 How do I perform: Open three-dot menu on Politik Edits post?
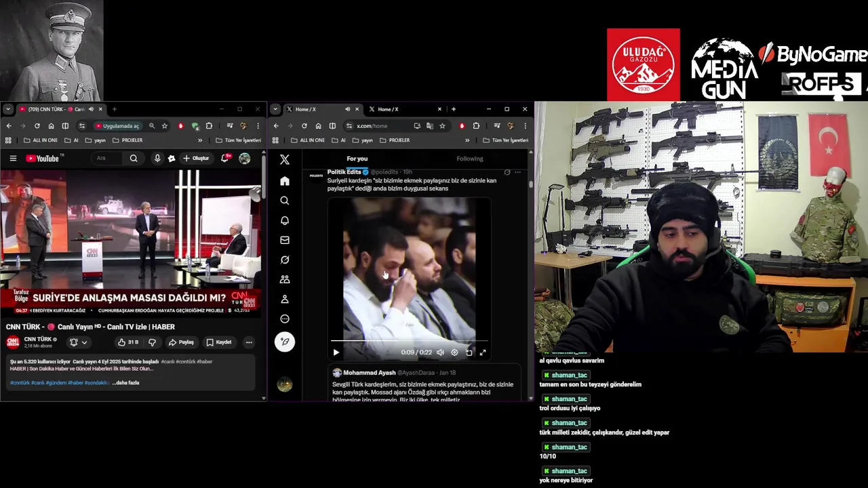(x=518, y=172)
